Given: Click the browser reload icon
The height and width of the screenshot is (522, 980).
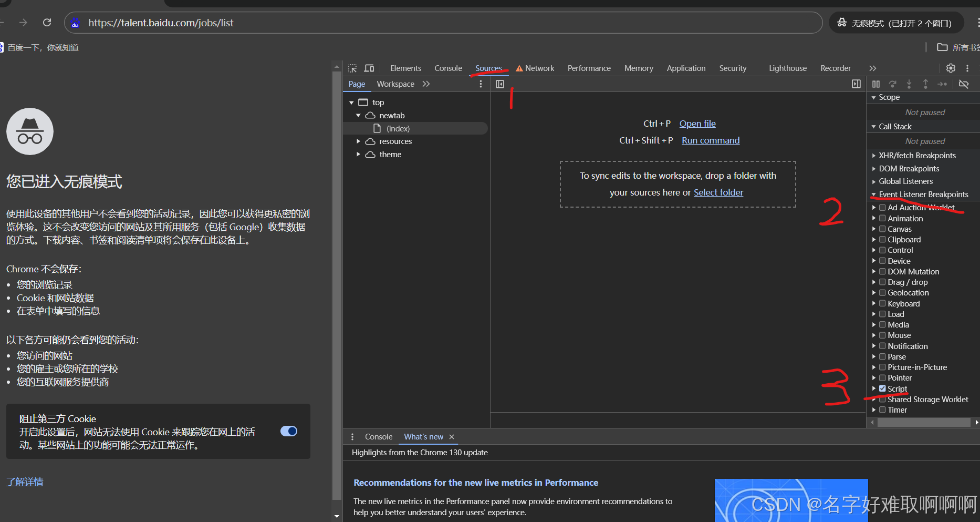Looking at the screenshot, I should pyautogui.click(x=47, y=23).
